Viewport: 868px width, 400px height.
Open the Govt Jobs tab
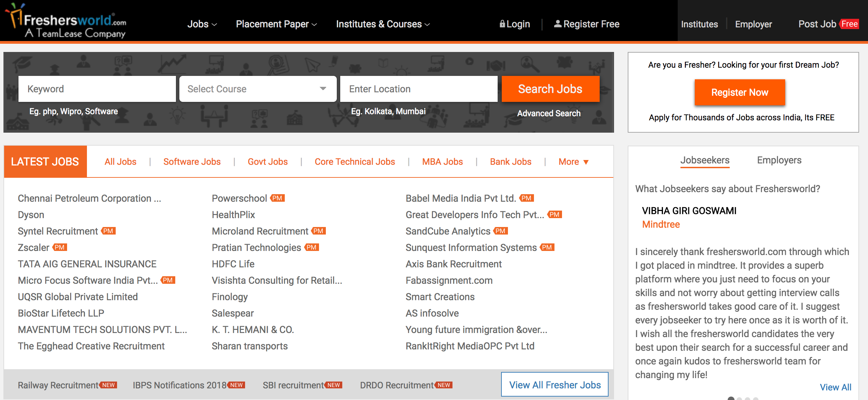pos(268,162)
